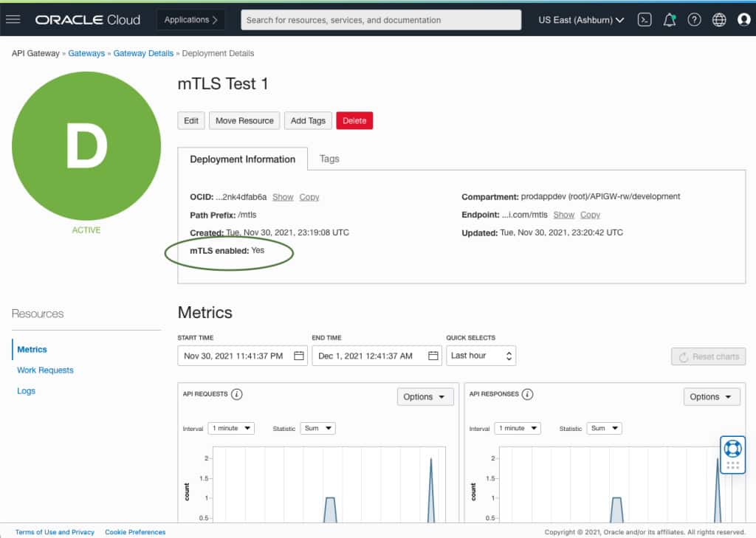The height and width of the screenshot is (538, 756).
Task: Open the navigation hamburger menu
Action: (13, 20)
